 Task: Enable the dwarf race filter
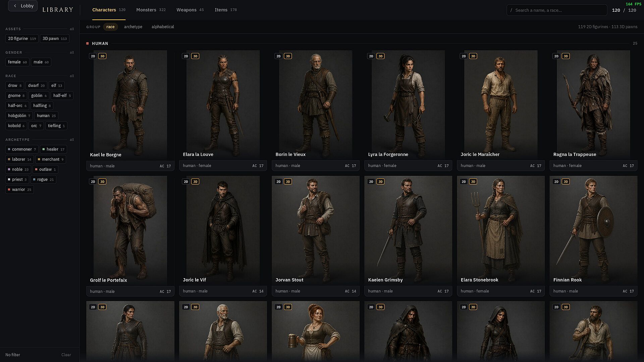tap(36, 85)
